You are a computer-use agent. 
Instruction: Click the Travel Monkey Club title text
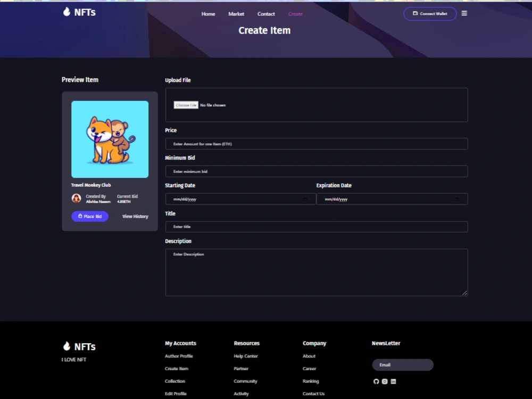click(x=91, y=185)
